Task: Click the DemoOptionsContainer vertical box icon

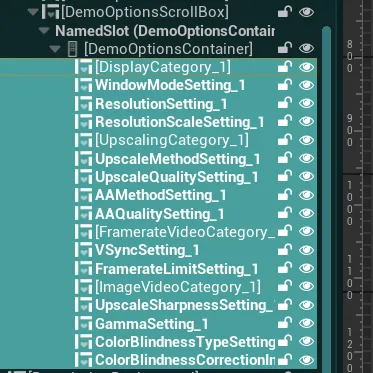Action: pyautogui.click(x=72, y=49)
